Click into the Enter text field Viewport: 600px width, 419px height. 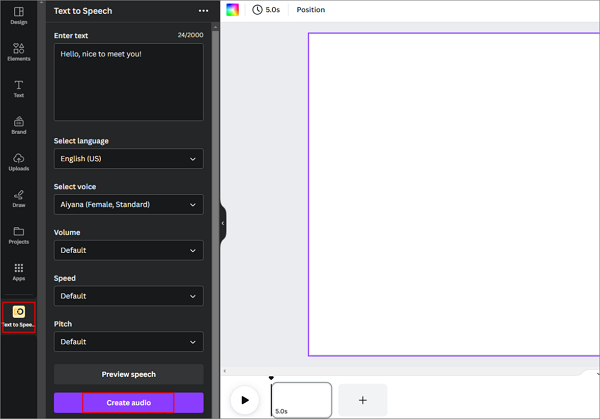(x=129, y=82)
